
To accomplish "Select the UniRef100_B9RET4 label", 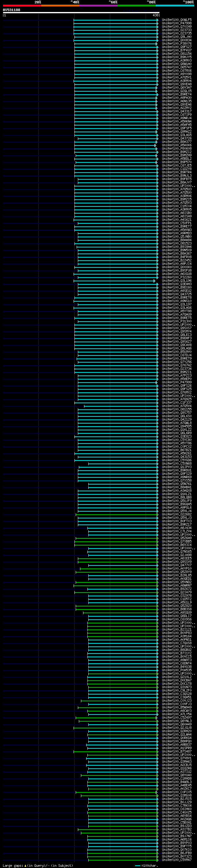I will click(x=177, y=94).
